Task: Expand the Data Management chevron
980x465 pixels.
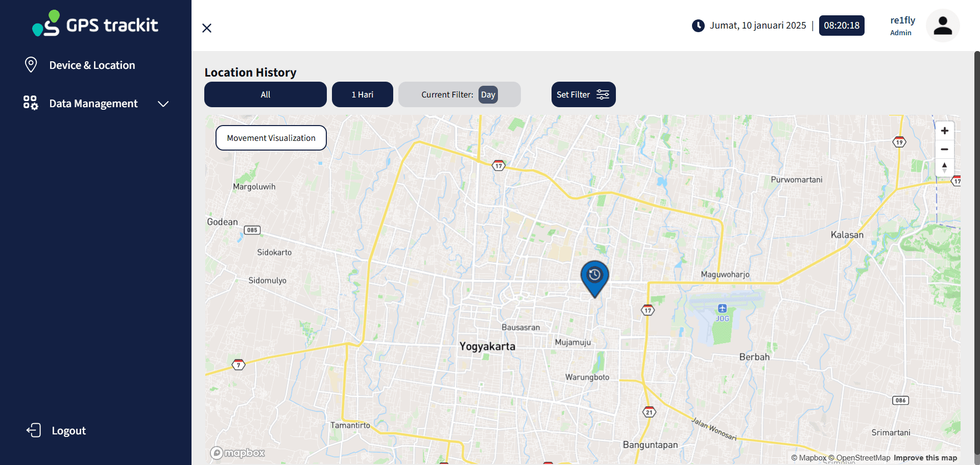Action: (163, 104)
